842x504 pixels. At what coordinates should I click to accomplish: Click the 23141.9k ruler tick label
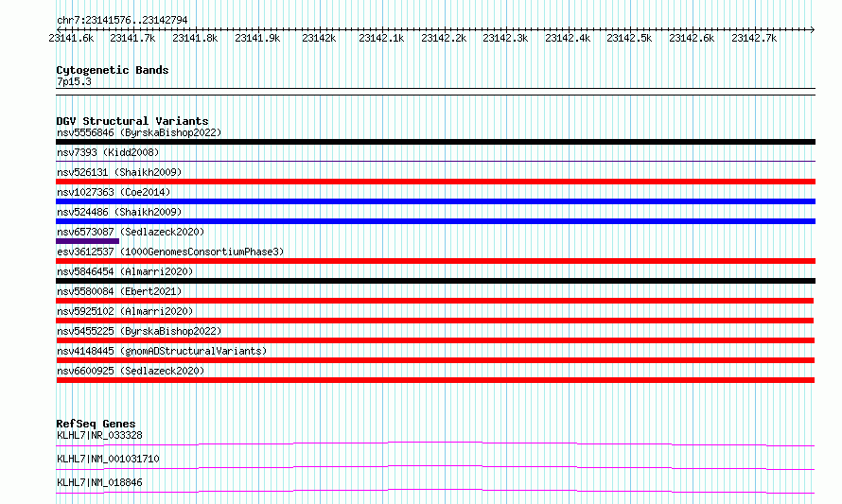pos(257,38)
